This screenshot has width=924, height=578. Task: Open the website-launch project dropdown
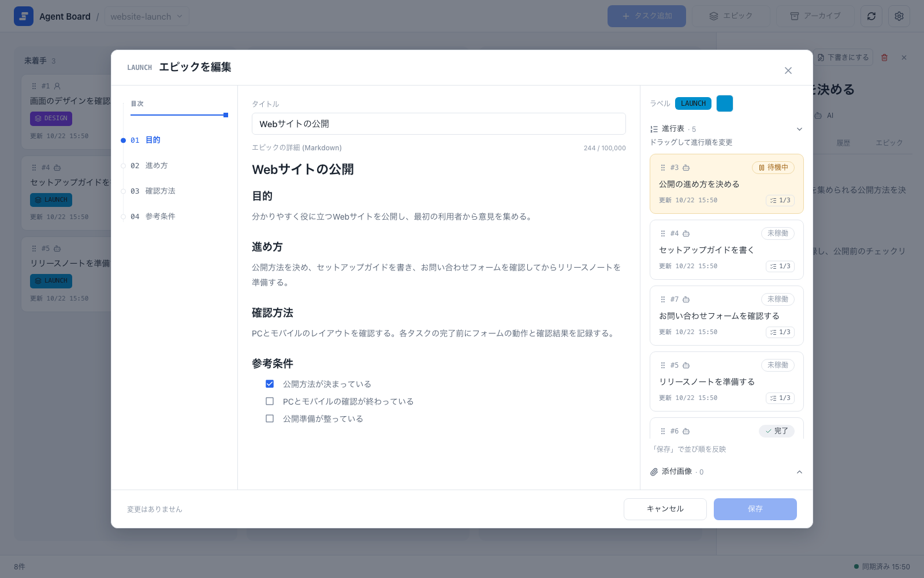pyautogui.click(x=147, y=16)
